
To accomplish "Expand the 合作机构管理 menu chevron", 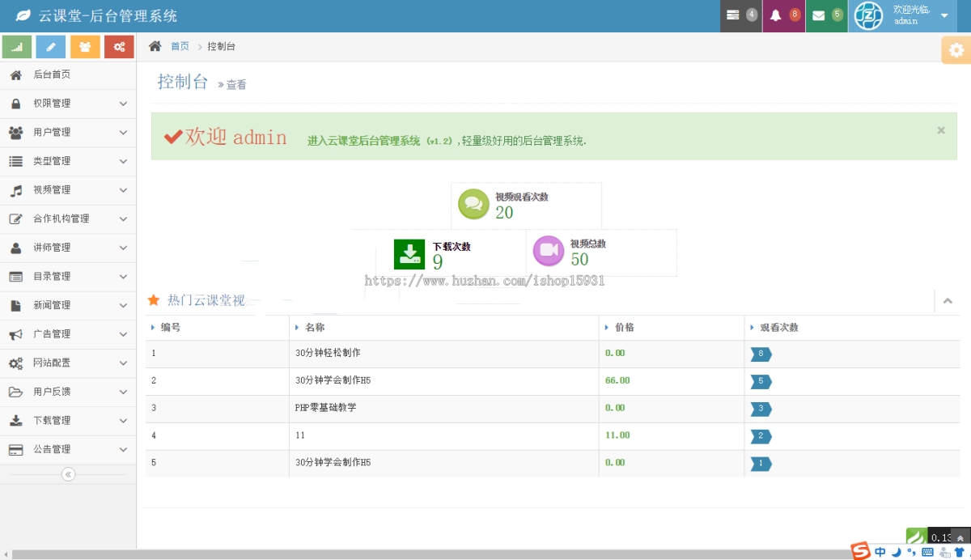I will pos(123,219).
